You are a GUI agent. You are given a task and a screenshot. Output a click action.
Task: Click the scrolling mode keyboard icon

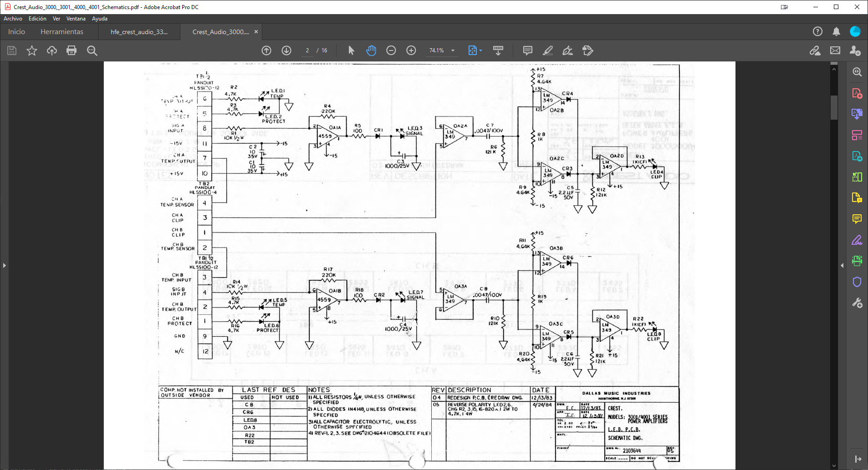click(x=498, y=51)
